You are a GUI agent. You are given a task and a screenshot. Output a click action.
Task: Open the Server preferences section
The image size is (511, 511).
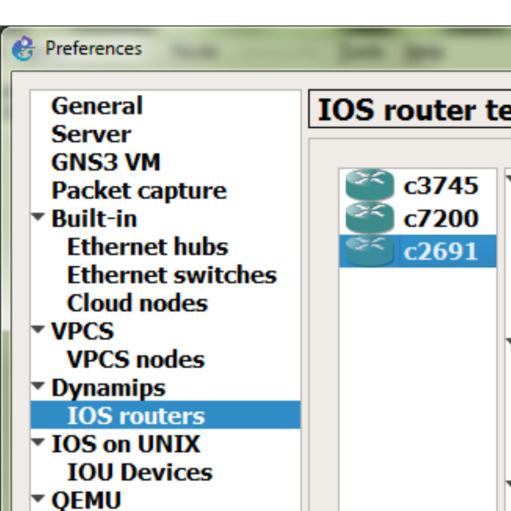pos(91,134)
